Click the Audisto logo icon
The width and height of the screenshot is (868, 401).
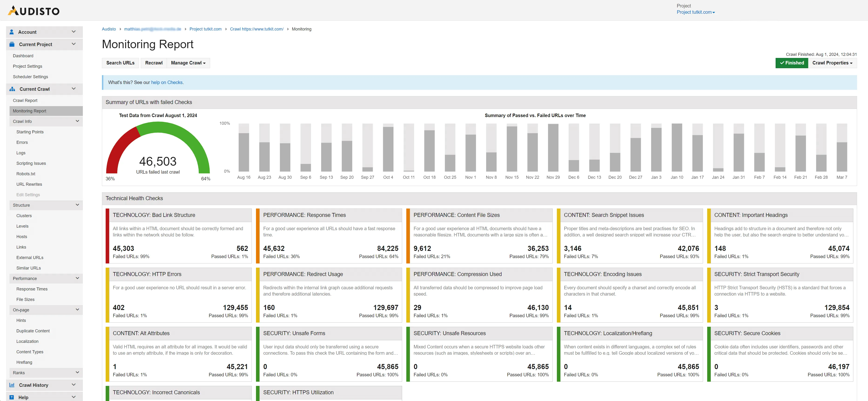tap(12, 10)
